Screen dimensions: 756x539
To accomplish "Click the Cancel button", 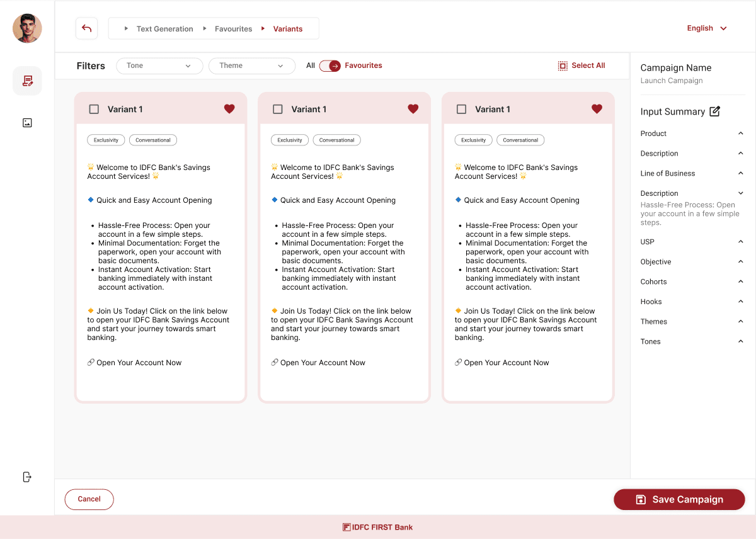I will [89, 499].
